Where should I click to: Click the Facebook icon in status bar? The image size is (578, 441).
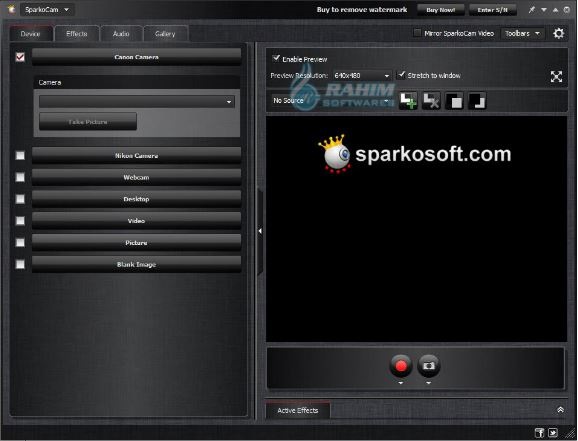pos(539,433)
